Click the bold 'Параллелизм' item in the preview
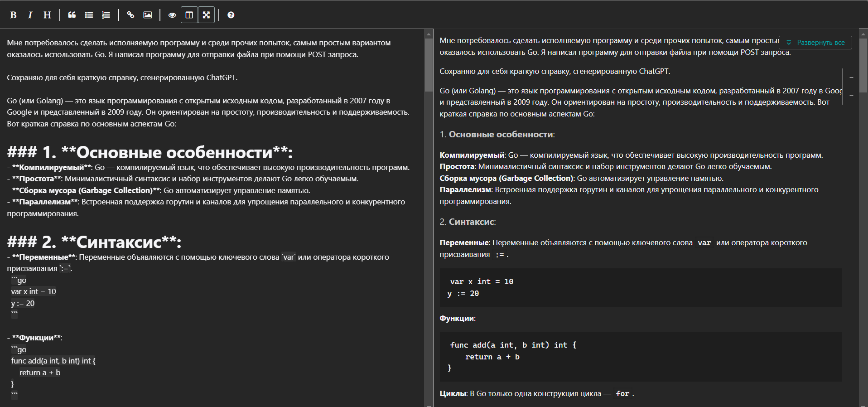The image size is (868, 407). tap(465, 189)
